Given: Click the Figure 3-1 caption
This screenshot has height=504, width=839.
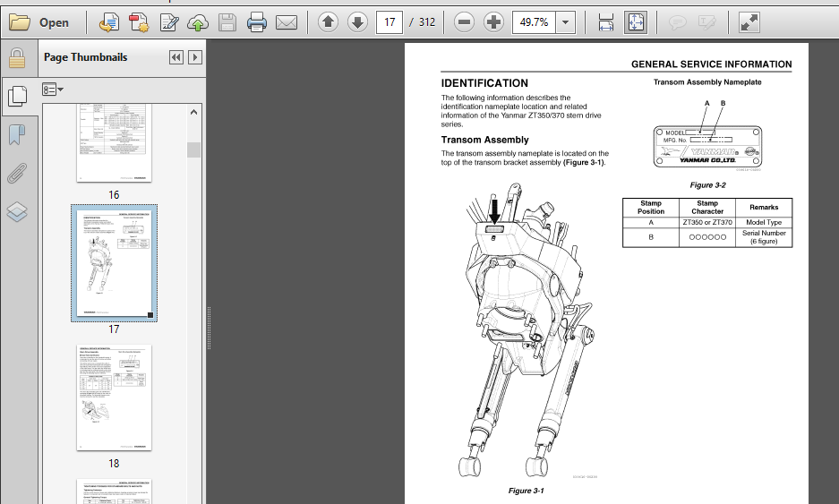Looking at the screenshot, I should [526, 491].
